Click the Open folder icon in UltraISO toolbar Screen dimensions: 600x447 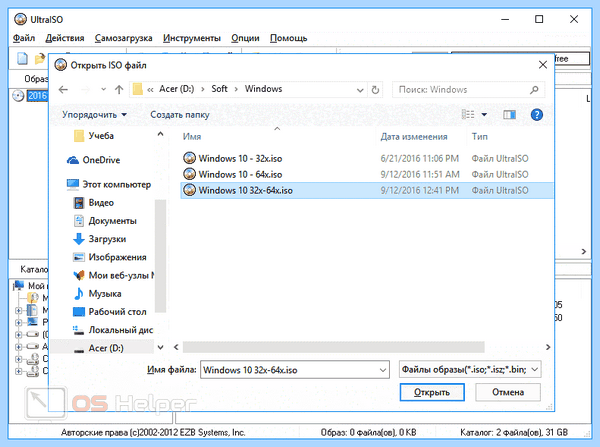point(40,59)
